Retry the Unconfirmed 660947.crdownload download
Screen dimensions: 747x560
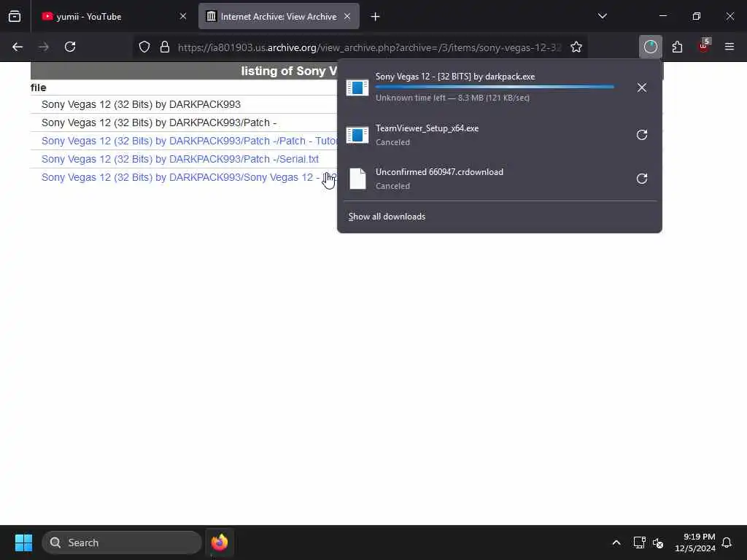(642, 179)
